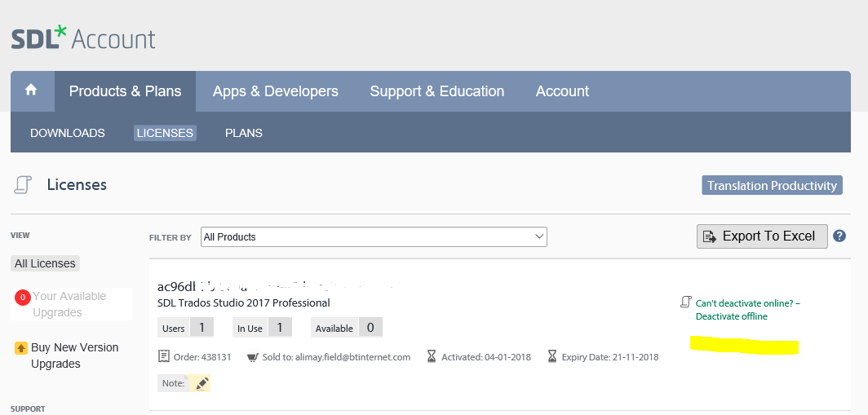This screenshot has width=868, height=415.
Task: Click the Order: 438131 text
Action: 202,357
